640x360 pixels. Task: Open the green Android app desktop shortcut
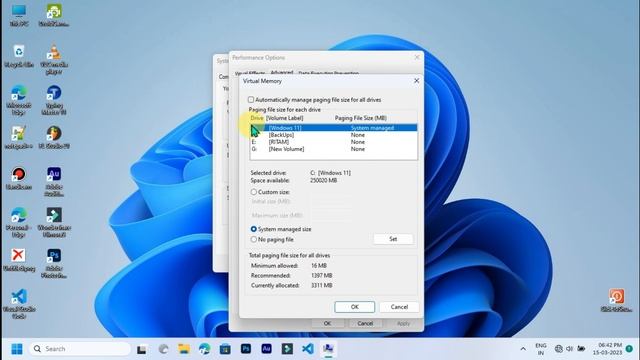(54, 15)
